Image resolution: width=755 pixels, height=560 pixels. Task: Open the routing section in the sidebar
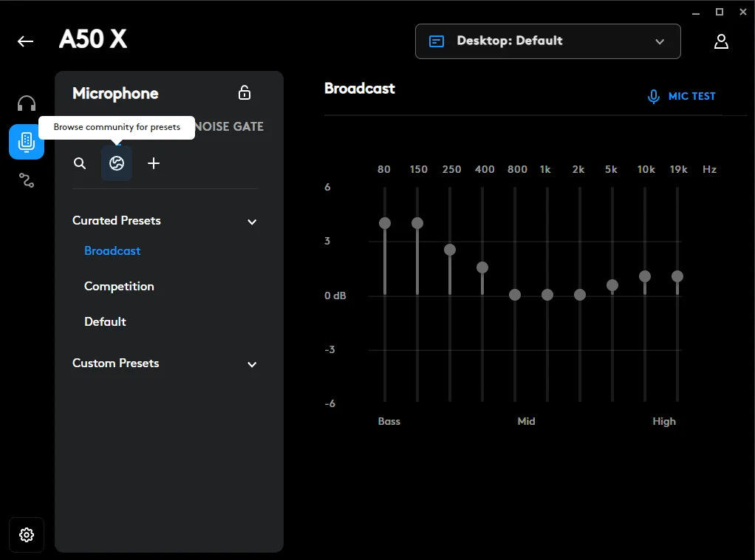[27, 180]
